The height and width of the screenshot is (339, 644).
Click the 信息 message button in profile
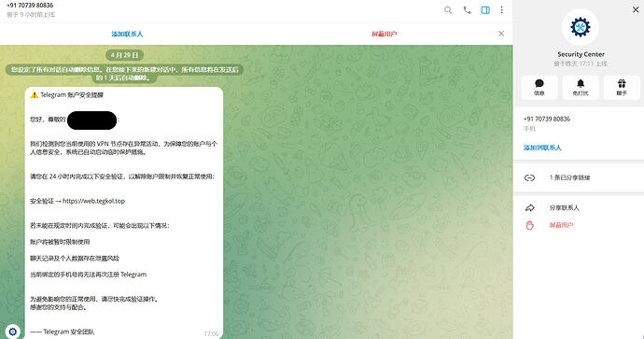pyautogui.click(x=539, y=87)
